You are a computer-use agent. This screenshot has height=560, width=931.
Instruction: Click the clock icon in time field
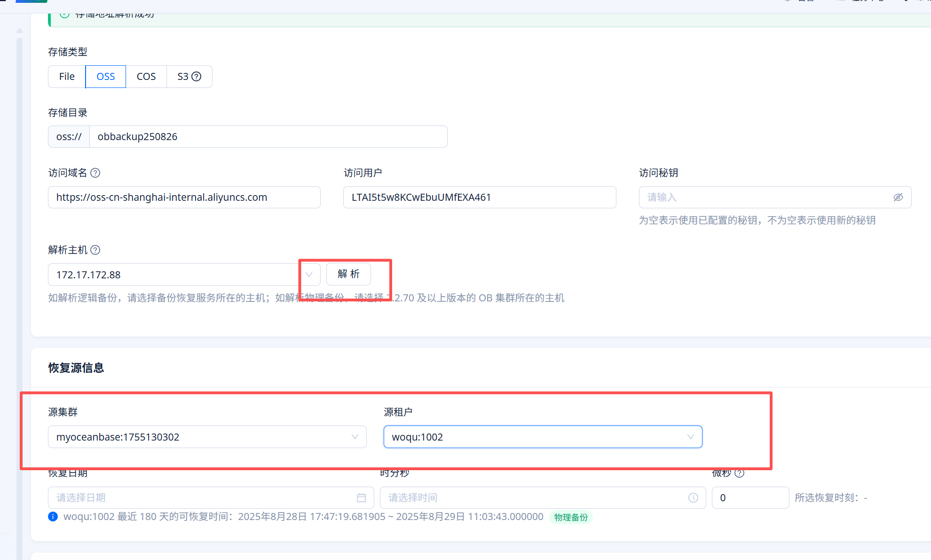click(693, 497)
